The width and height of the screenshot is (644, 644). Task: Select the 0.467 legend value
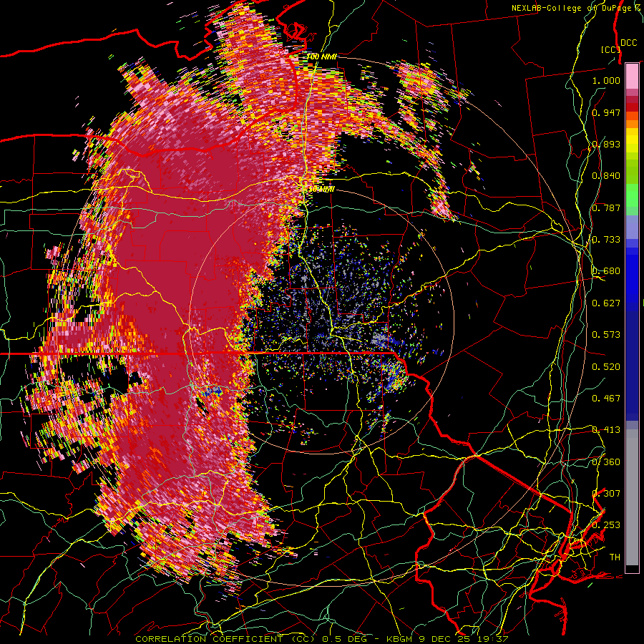click(x=606, y=399)
